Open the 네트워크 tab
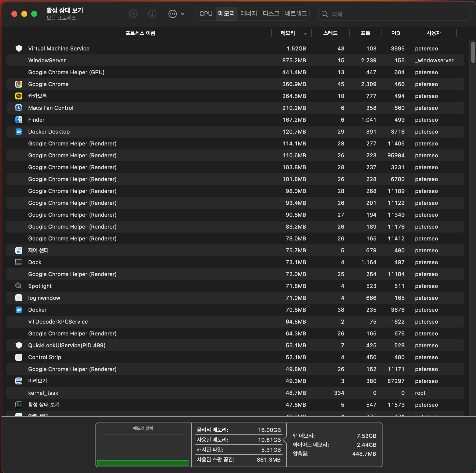Viewport: 476px width, 473px height. click(x=296, y=14)
